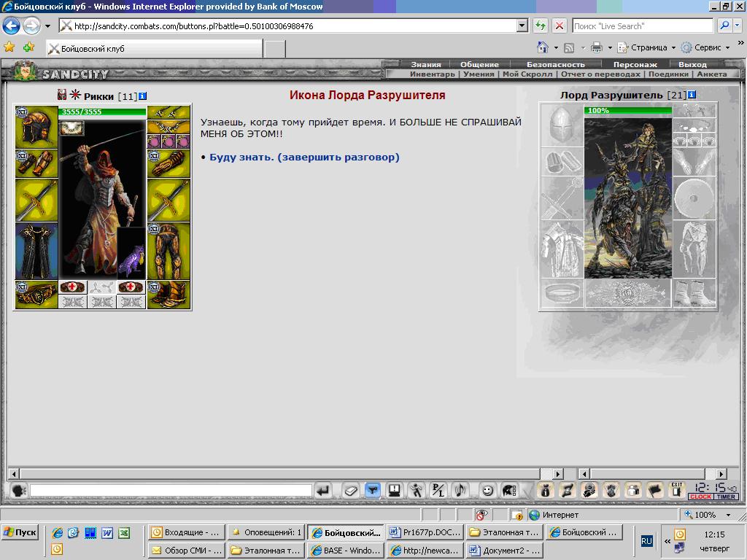
Task: Click Рикки's boots equipment slot
Action: (169, 295)
